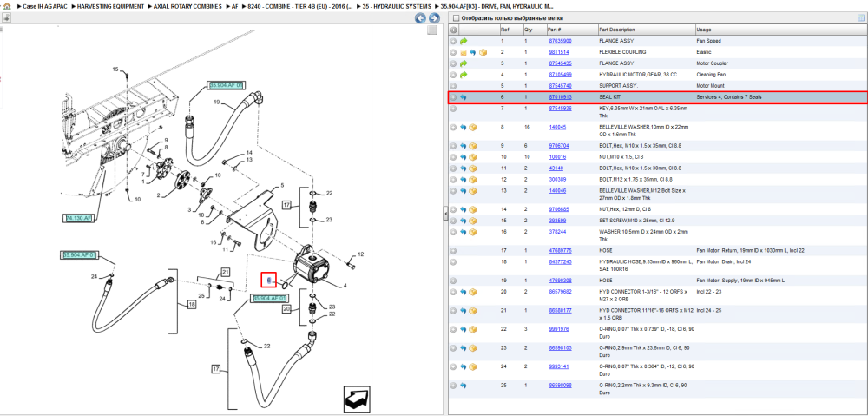Open next diagram with forward arrow
The image size is (868, 416).
[x=433, y=18]
